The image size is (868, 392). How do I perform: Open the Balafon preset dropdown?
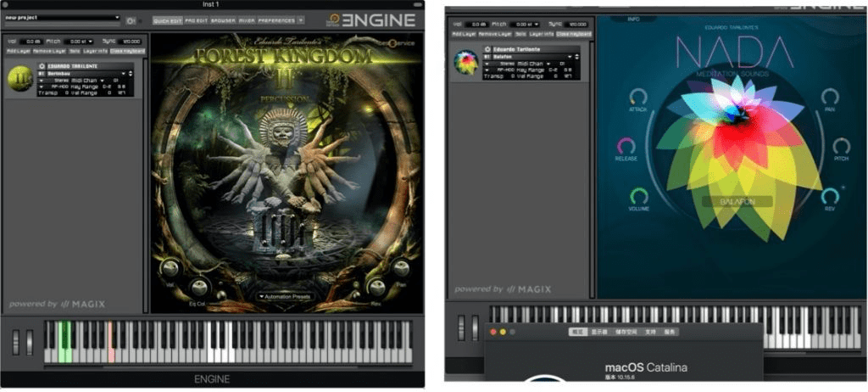point(570,57)
